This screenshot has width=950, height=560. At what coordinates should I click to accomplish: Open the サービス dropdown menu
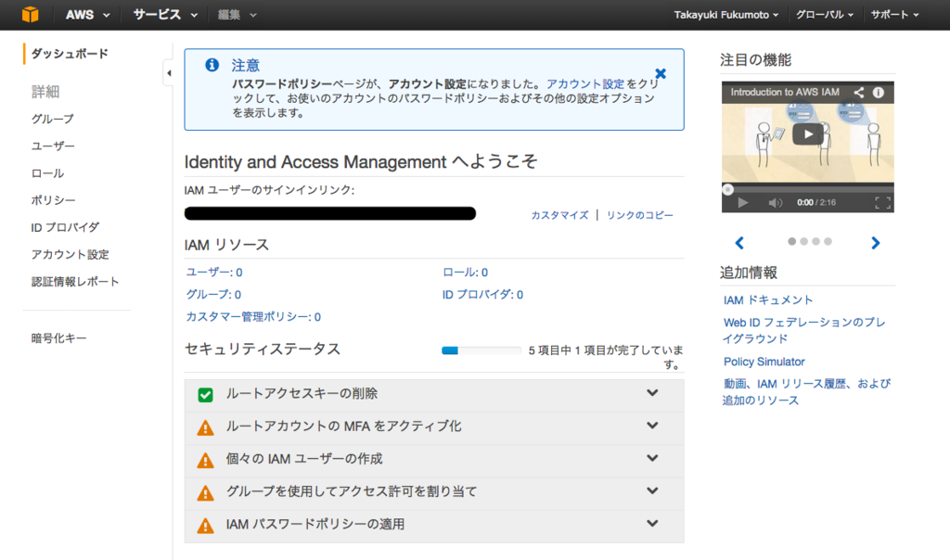pyautogui.click(x=165, y=15)
